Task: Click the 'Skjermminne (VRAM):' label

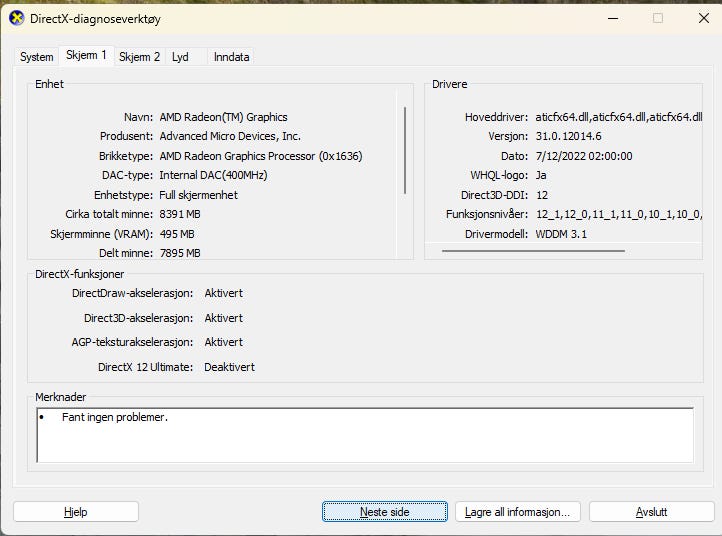Action: (102, 234)
